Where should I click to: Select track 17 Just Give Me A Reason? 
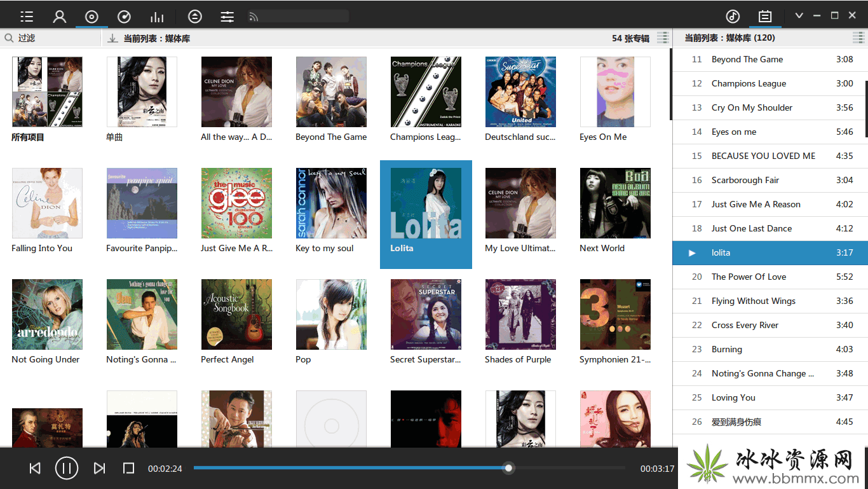[768, 205]
